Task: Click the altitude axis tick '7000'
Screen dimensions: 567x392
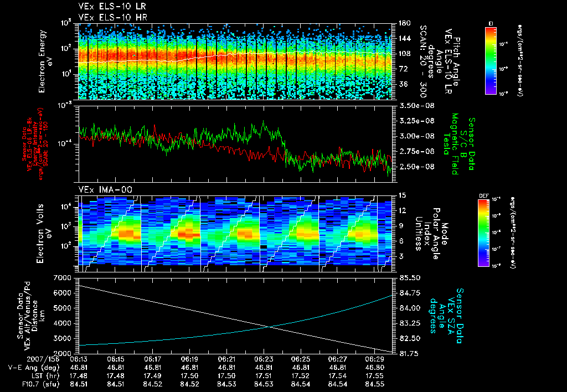Action: (x=62, y=278)
